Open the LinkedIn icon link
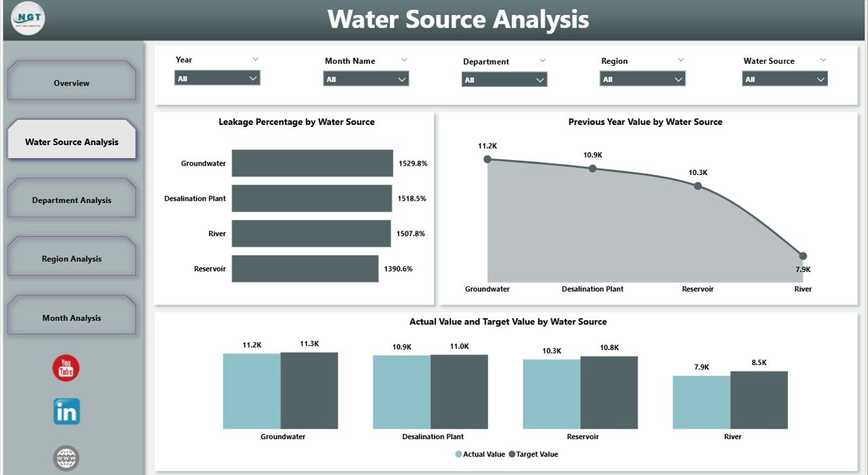Viewport: 868px width, 475px height. (66, 411)
